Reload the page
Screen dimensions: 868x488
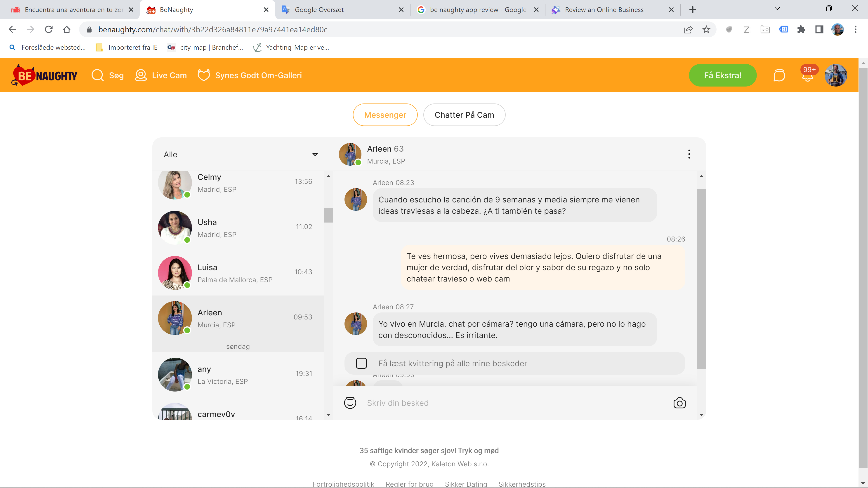pyautogui.click(x=49, y=30)
